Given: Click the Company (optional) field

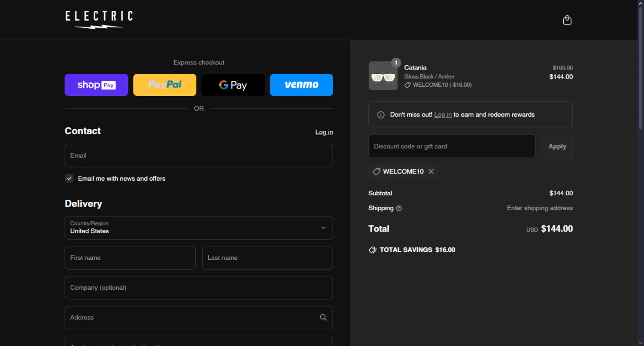Looking at the screenshot, I should click(199, 288).
